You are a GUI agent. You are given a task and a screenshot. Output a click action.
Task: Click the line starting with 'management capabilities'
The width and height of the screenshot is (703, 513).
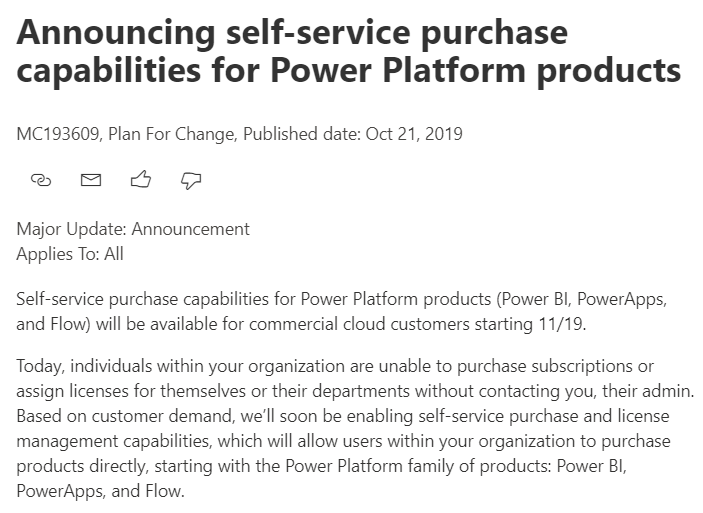(x=343, y=441)
